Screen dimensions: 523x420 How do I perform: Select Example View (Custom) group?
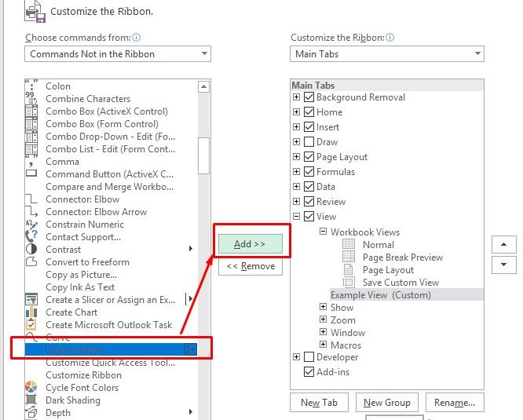(x=381, y=295)
